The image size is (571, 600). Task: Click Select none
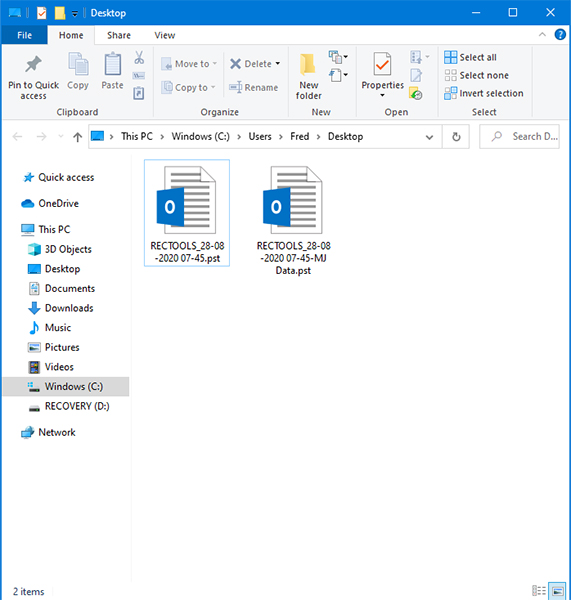(x=477, y=75)
